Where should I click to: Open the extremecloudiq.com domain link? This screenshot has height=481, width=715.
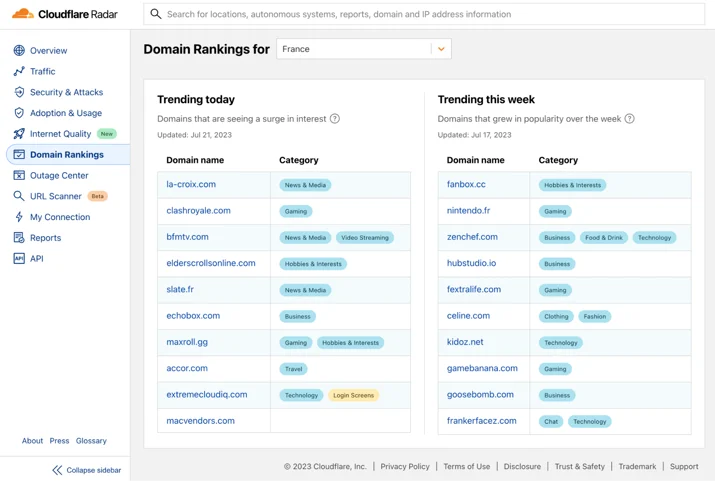point(207,395)
